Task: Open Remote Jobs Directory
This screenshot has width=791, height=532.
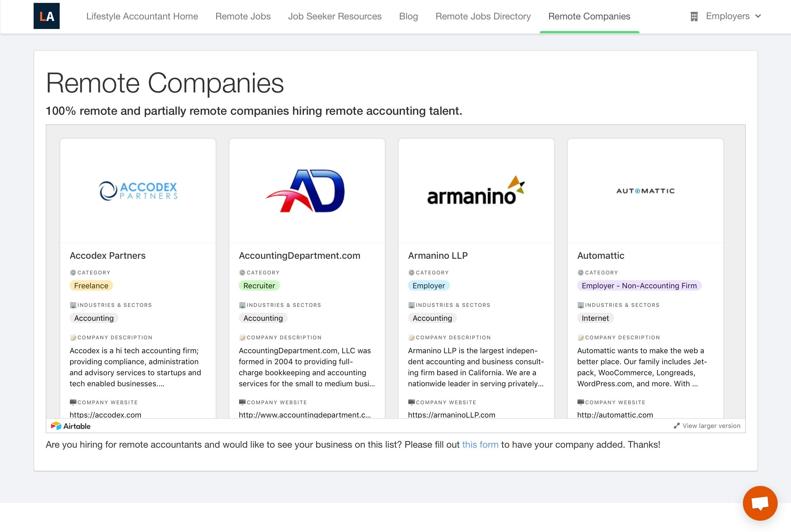Action: pos(483,16)
